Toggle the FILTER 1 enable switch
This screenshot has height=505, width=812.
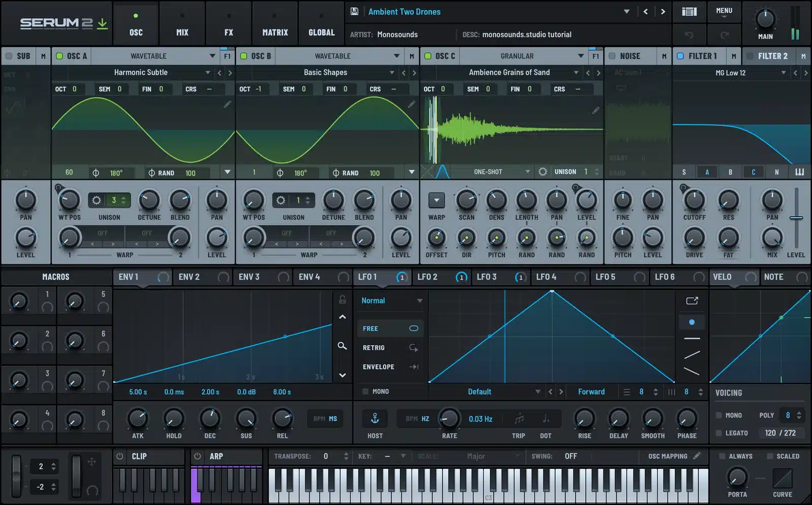(x=681, y=56)
